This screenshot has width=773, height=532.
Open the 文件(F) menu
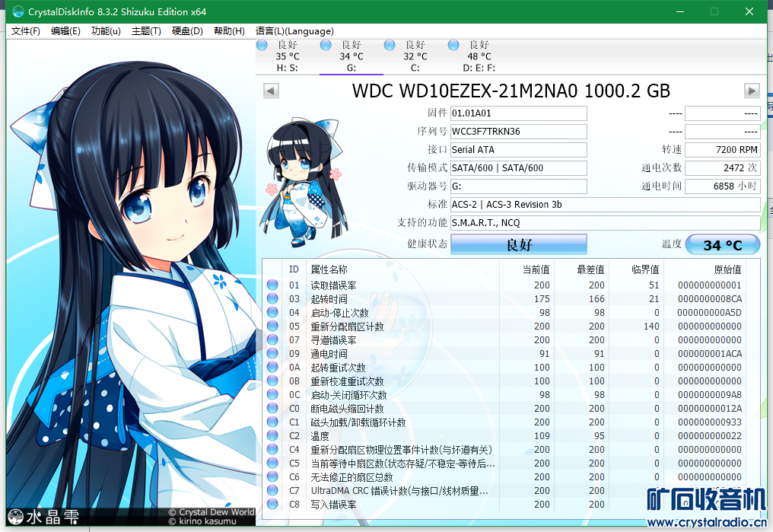point(26,31)
